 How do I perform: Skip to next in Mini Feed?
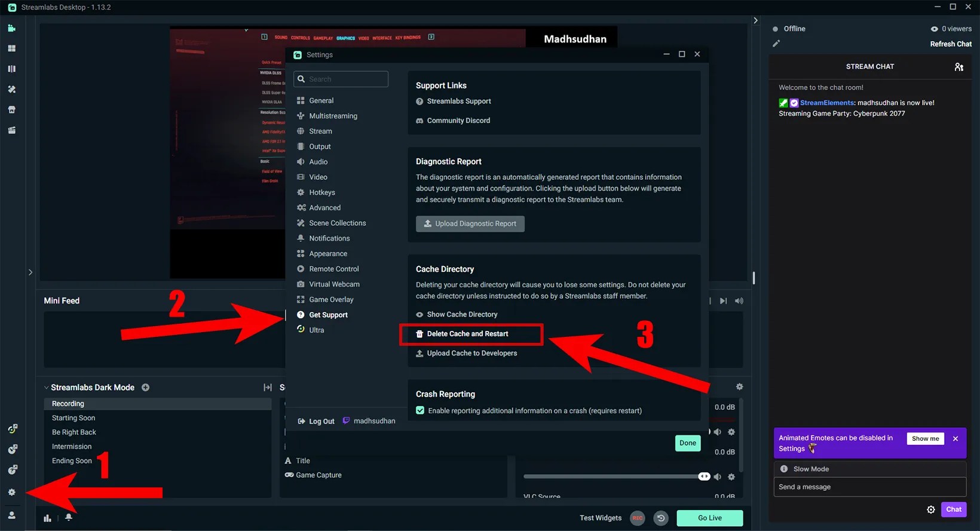(723, 301)
